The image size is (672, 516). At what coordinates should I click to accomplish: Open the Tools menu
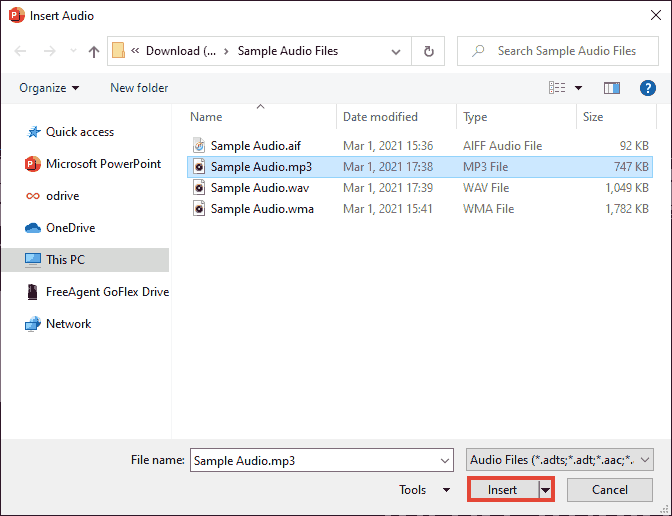425,490
